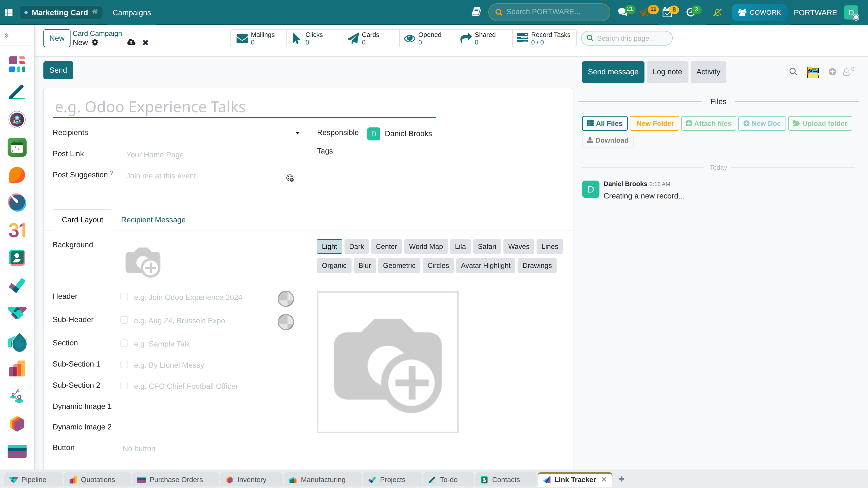868x488 pixels.
Task: Tick the Sub-Section 2 checkbox
Action: click(x=124, y=386)
